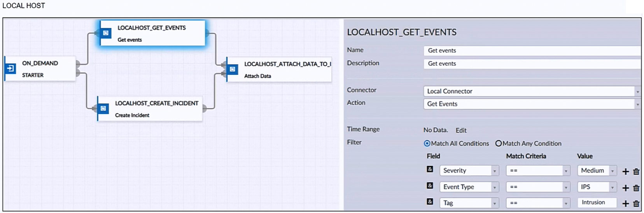Delete the Event Type filter row
Image resolution: width=644 pixels, height=213 pixels.
[x=636, y=188]
